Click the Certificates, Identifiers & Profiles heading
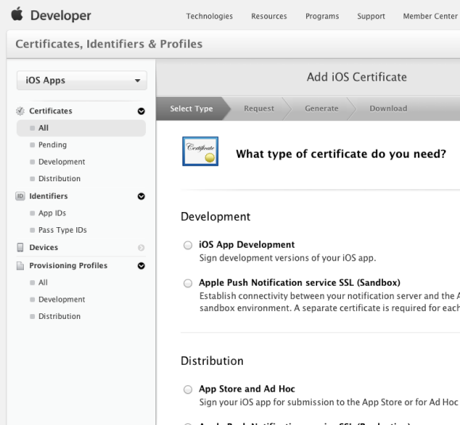Image resolution: width=460 pixels, height=425 pixels. 109,44
